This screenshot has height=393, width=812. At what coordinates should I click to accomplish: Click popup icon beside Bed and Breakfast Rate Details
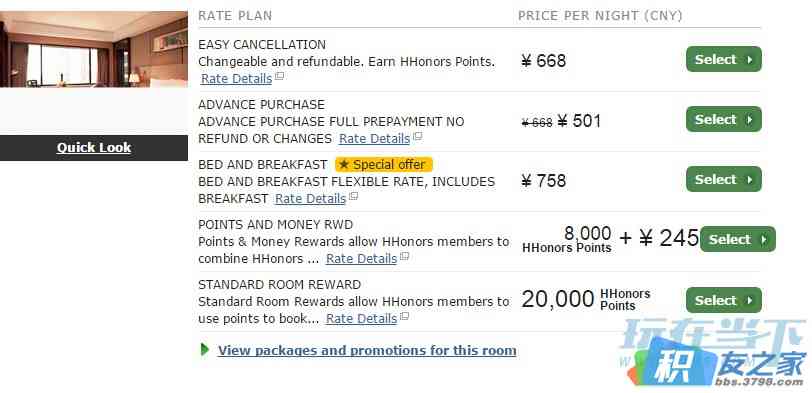[353, 197]
